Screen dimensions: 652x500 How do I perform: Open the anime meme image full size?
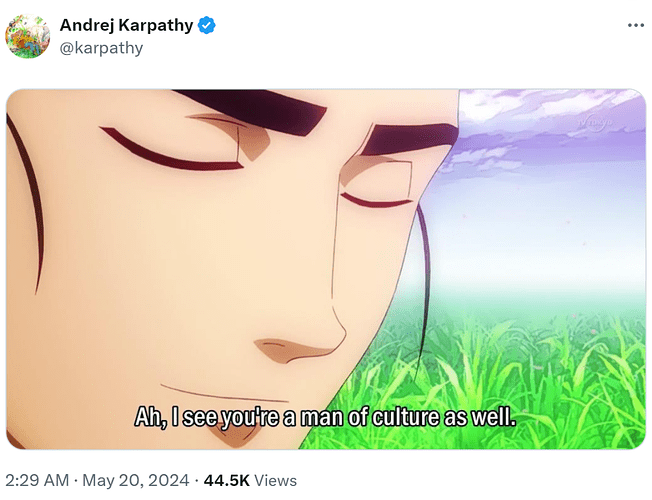point(326,269)
